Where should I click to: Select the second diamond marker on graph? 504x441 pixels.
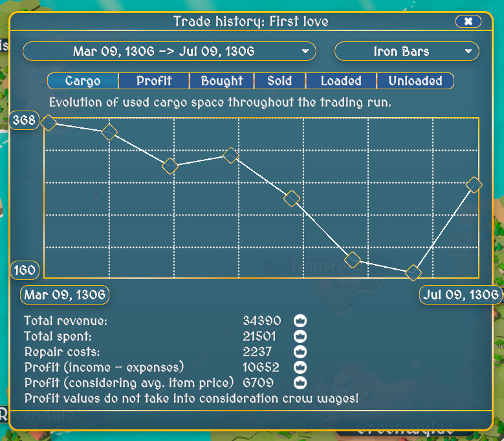click(x=109, y=132)
